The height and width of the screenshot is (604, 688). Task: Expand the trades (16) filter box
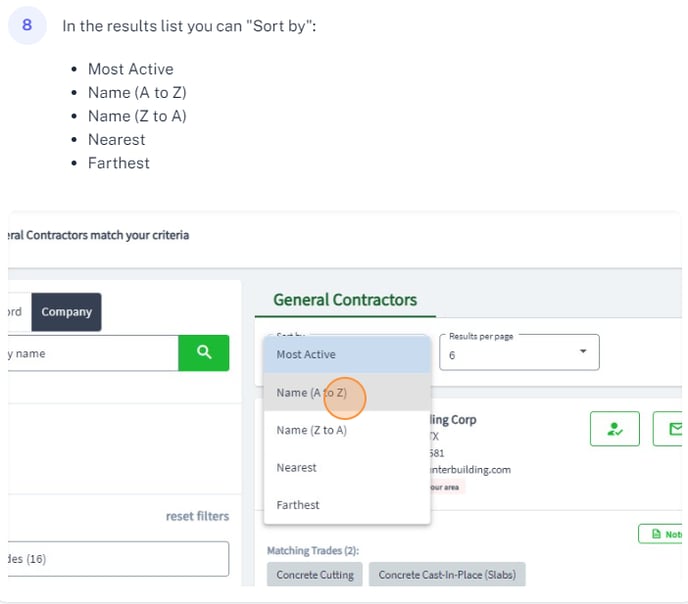click(x=118, y=558)
